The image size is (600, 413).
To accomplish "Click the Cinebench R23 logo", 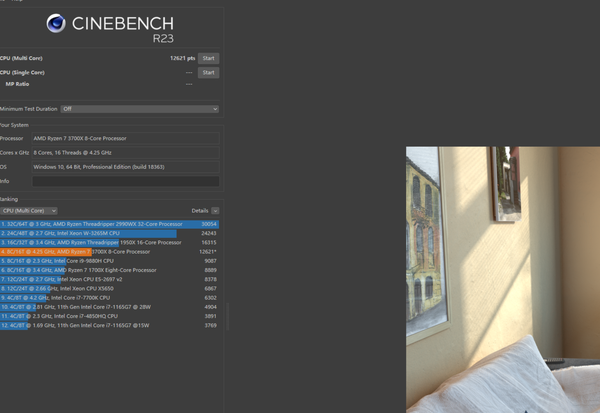I will pos(110,28).
